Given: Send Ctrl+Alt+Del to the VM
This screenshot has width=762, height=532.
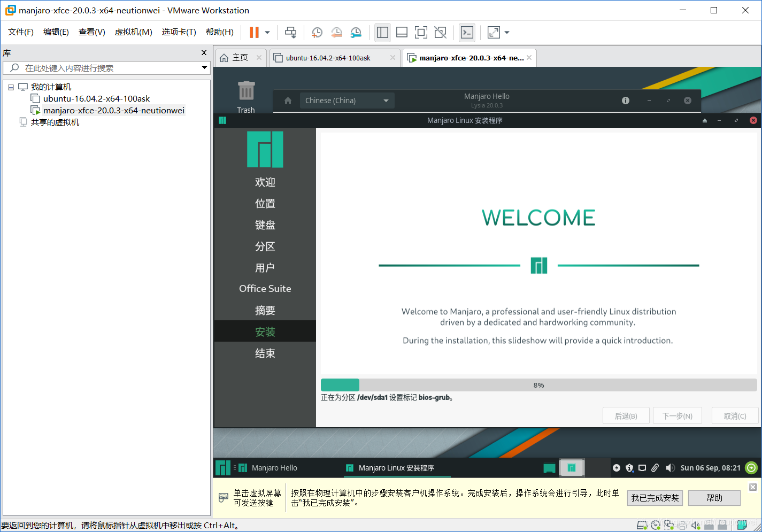Looking at the screenshot, I should 290,33.
